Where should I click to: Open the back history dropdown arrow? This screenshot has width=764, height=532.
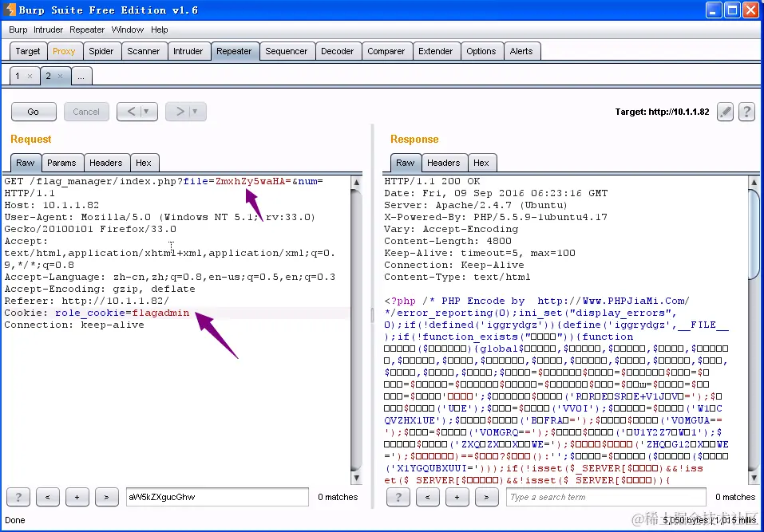tap(146, 112)
